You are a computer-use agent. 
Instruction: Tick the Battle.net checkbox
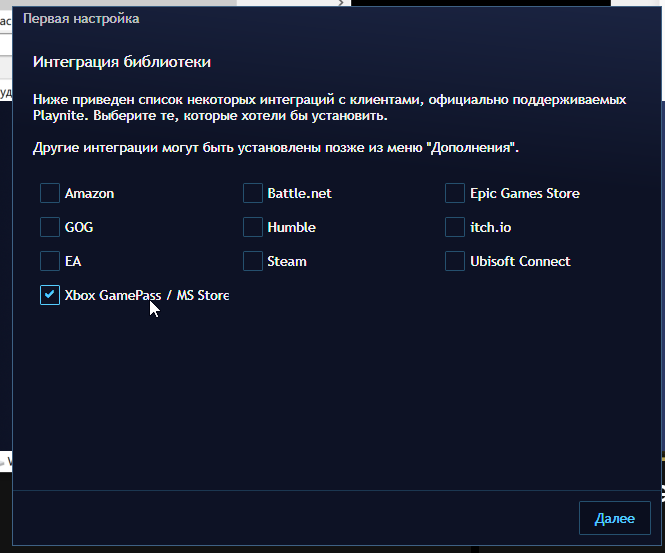click(253, 193)
